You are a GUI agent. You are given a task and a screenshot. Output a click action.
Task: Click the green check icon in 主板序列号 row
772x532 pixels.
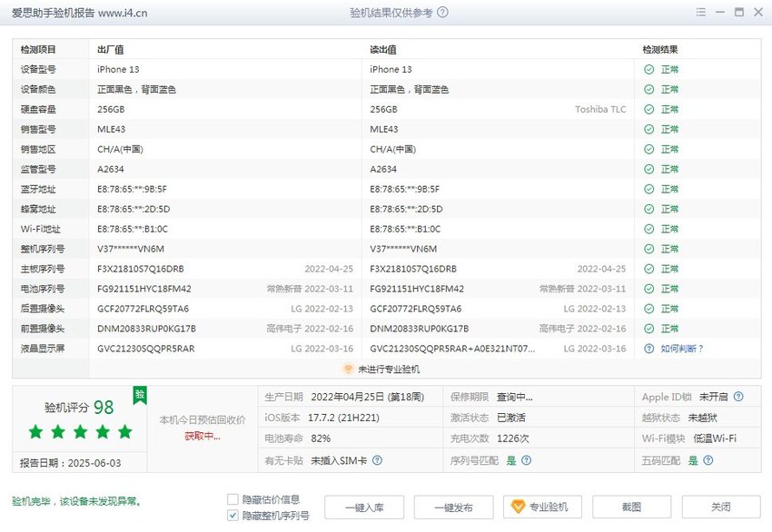pos(648,269)
